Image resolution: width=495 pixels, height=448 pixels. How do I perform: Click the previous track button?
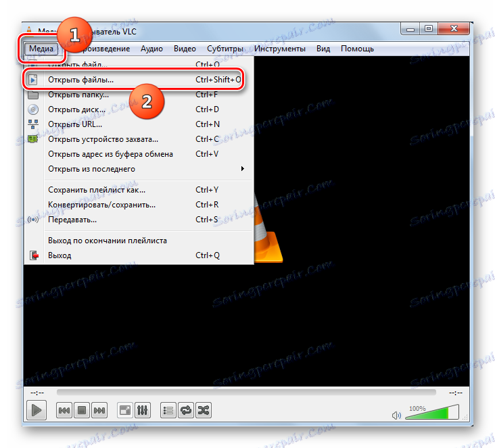64,410
